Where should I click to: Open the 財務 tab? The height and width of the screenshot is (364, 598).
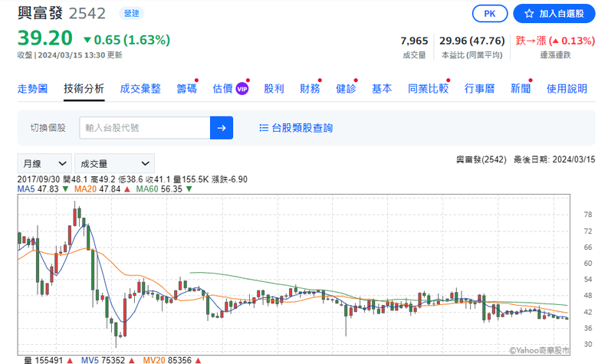pyautogui.click(x=310, y=89)
